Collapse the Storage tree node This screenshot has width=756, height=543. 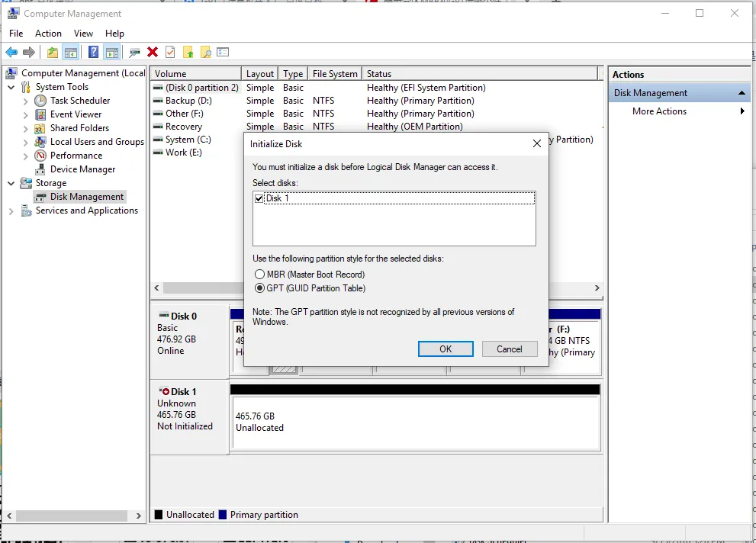coord(11,184)
